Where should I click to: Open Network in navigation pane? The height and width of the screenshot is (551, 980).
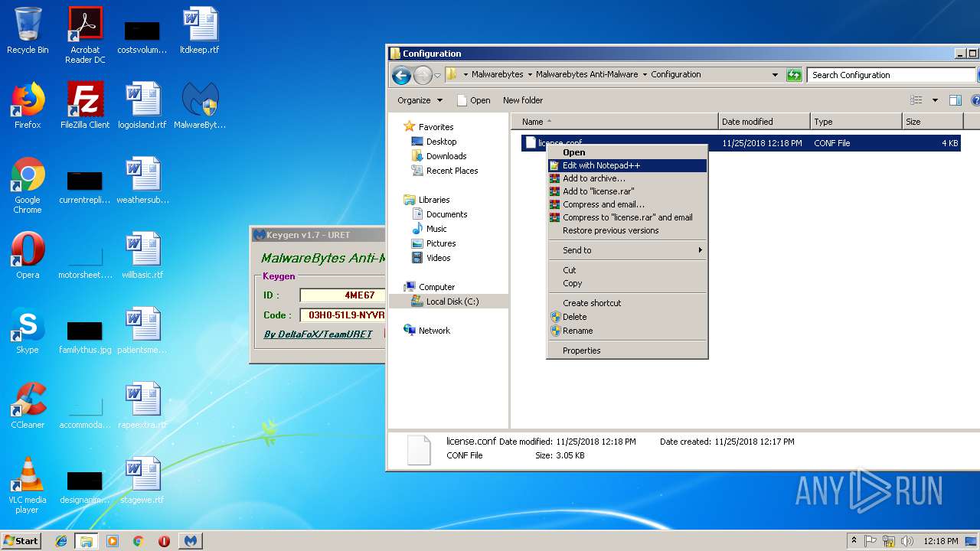pos(427,331)
